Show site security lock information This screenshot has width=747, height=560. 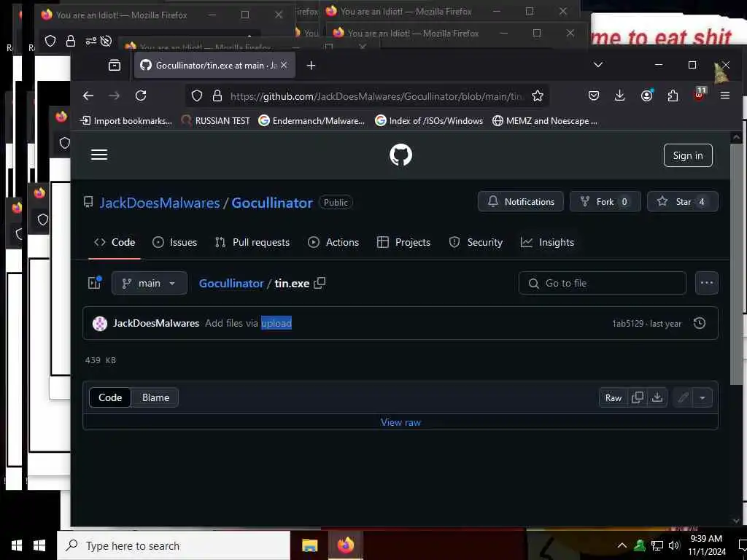pos(217,96)
